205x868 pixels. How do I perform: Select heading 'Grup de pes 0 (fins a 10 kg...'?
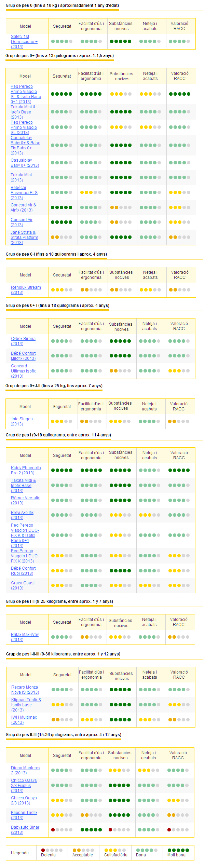[63, 5]
